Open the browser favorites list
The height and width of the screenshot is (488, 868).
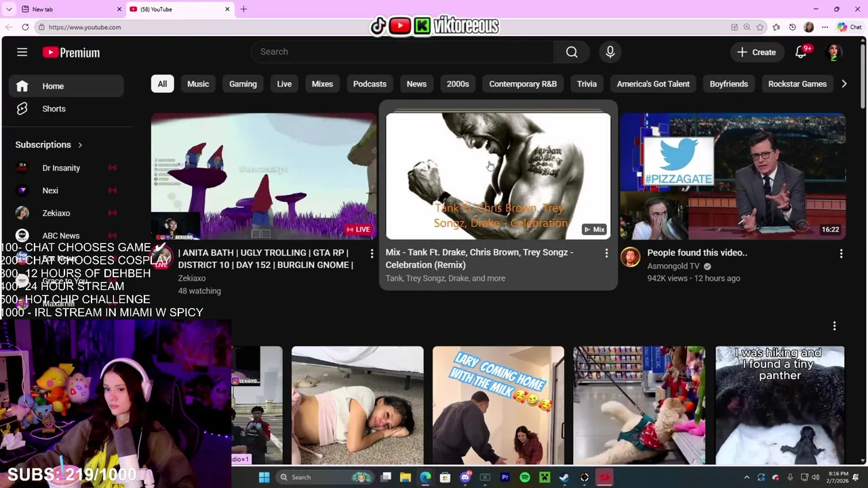coord(776,27)
